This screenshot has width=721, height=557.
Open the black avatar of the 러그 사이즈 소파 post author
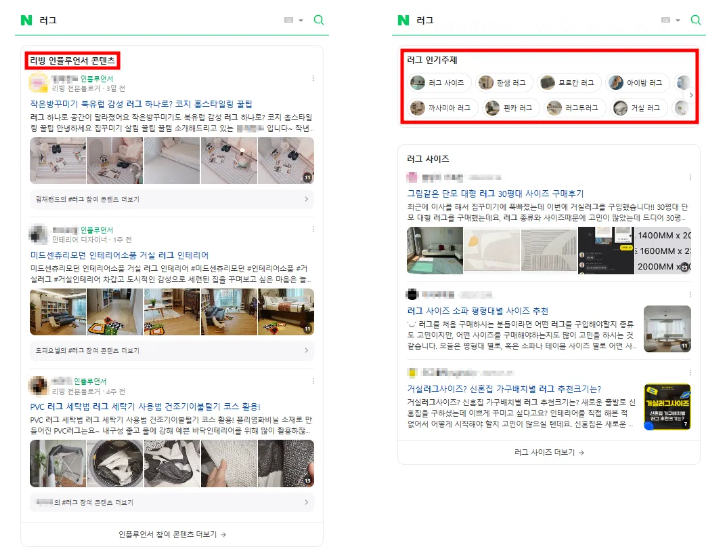[x=412, y=294]
